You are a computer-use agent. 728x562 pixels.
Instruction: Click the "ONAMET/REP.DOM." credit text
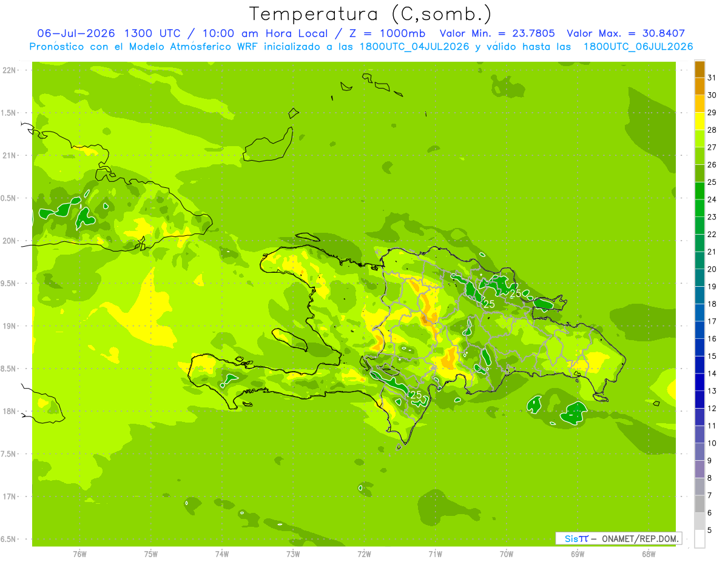click(x=640, y=538)
